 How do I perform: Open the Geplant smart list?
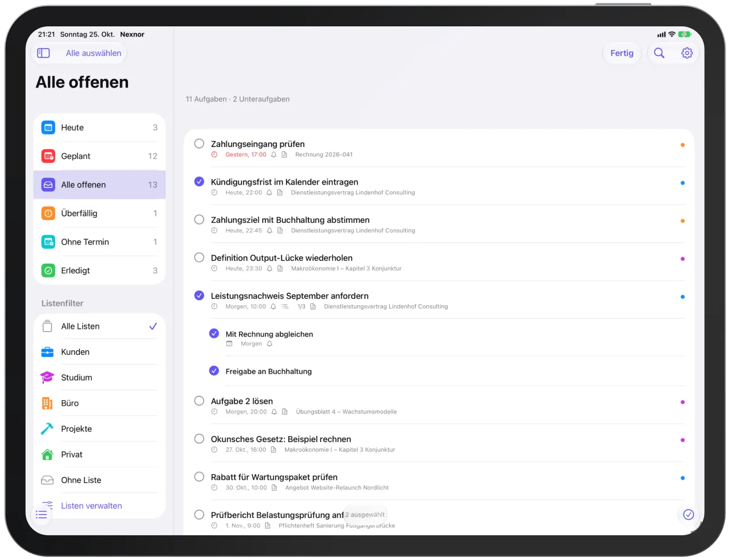point(99,157)
